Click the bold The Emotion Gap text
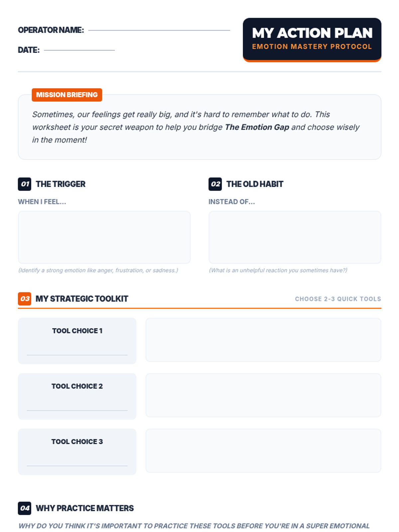The image size is (399, 532). pos(257,127)
